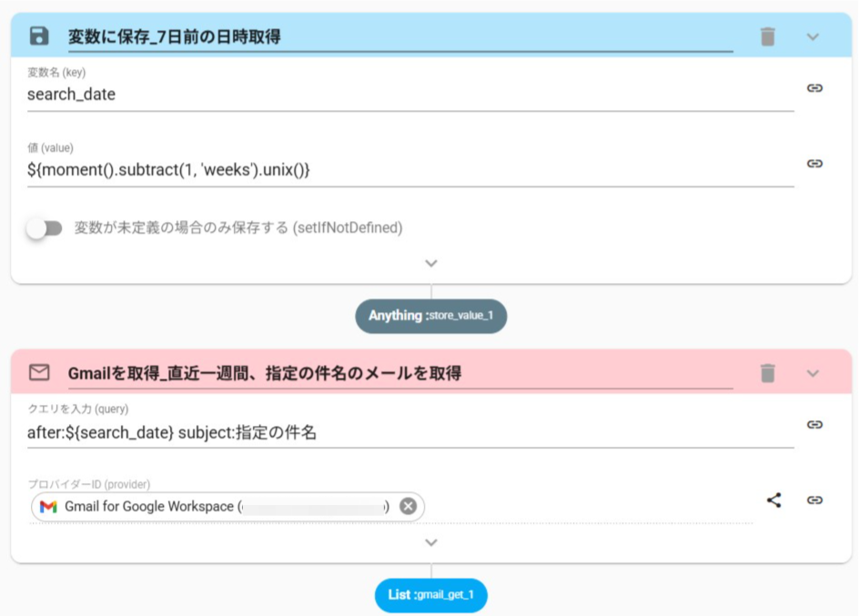Click the envelope icon in the Gmail step header
The image size is (859, 616).
(39, 373)
